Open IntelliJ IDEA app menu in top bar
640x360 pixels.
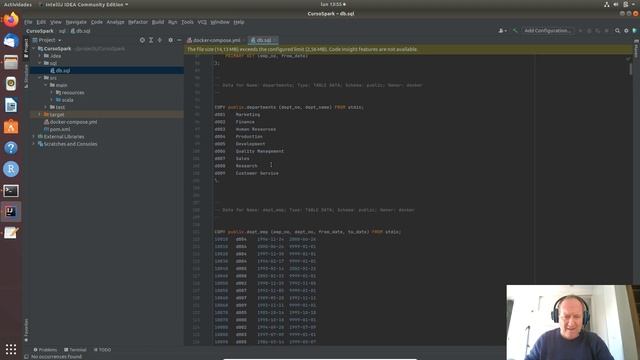tap(83, 4)
